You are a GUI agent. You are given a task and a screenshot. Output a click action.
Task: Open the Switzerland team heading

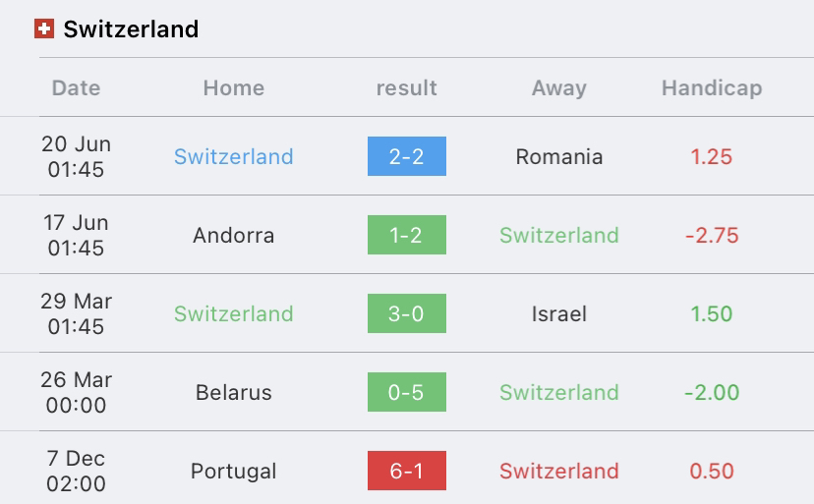(131, 29)
